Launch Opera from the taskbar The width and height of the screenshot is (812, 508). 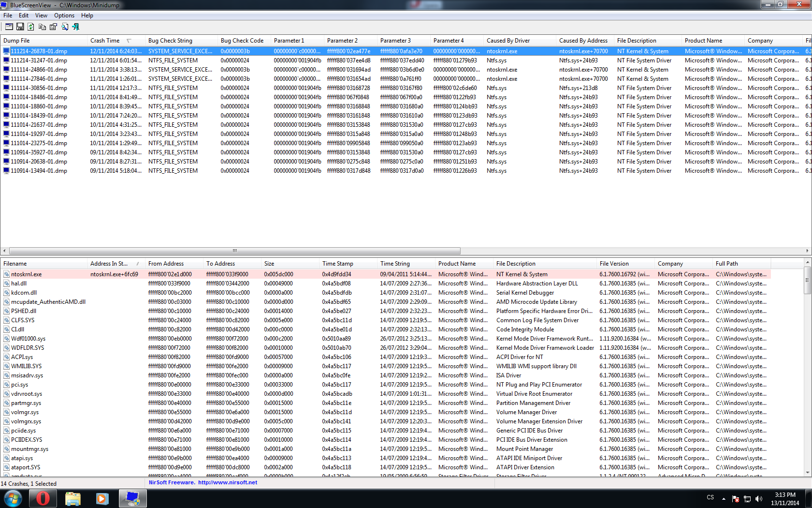point(43,498)
